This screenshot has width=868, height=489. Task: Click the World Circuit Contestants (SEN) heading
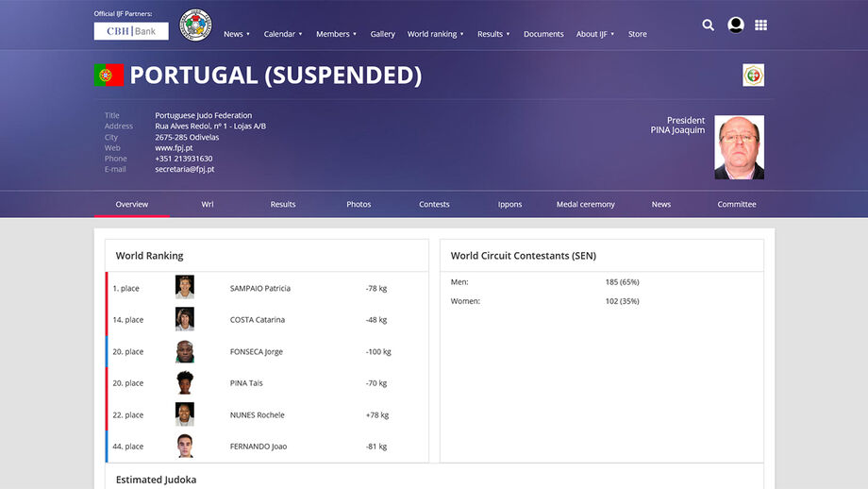pyautogui.click(x=523, y=256)
